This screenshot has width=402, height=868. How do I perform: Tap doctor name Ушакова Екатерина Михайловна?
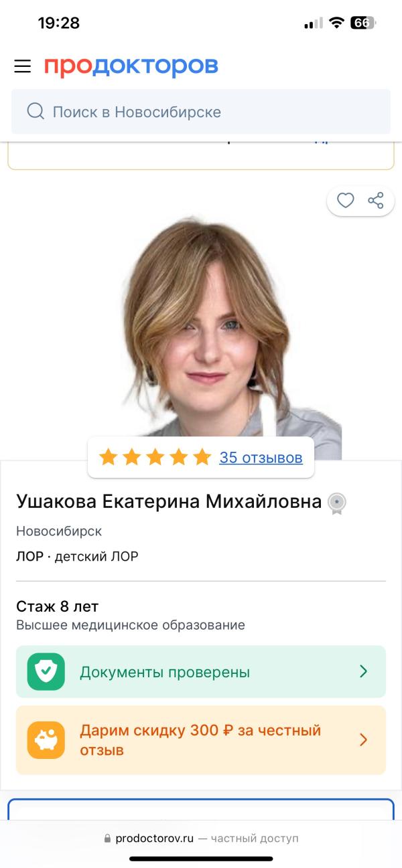click(x=169, y=501)
